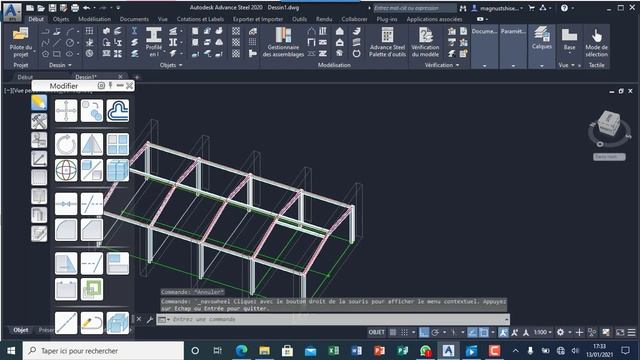Select the Profilé en I beam tool
Screen dimensions: 640x360
[x=154, y=42]
